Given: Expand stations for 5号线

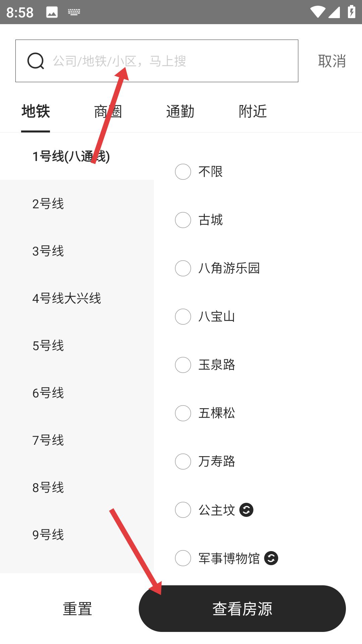Looking at the screenshot, I should click(x=48, y=346).
